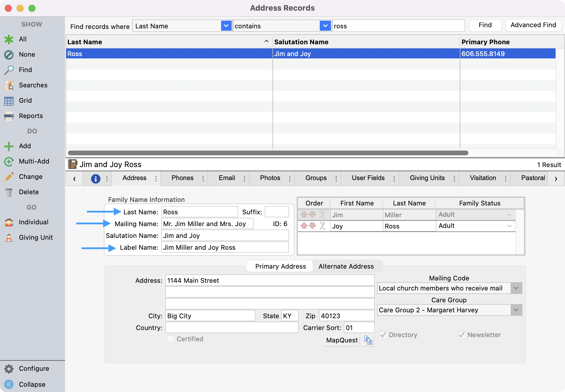Uncheck the Directory checkbox
Image resolution: width=565 pixels, height=392 pixels.
[x=383, y=335]
